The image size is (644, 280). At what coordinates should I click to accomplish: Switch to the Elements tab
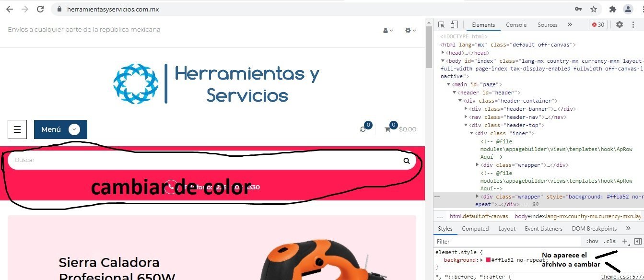tap(483, 25)
